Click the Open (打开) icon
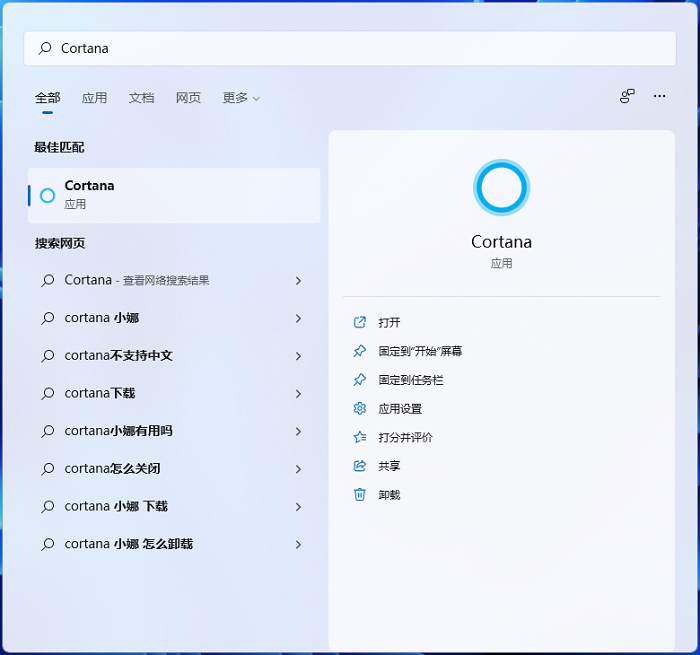700x655 pixels. (x=359, y=322)
